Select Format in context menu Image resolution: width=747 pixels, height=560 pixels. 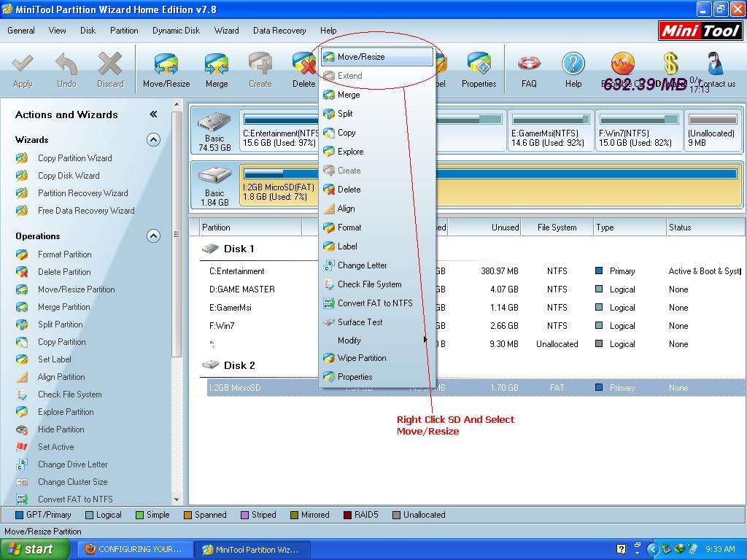tap(377, 227)
